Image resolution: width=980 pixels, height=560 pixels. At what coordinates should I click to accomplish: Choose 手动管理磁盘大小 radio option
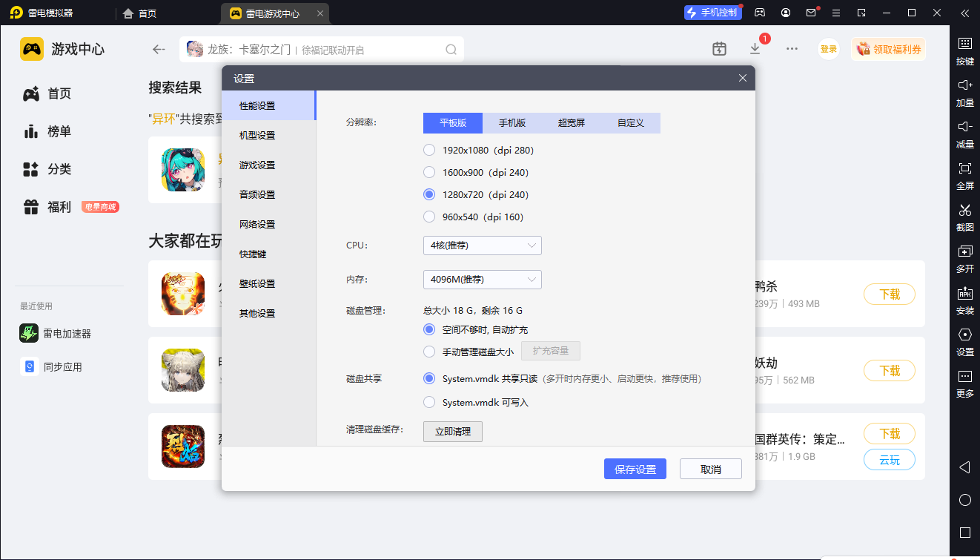pos(429,352)
